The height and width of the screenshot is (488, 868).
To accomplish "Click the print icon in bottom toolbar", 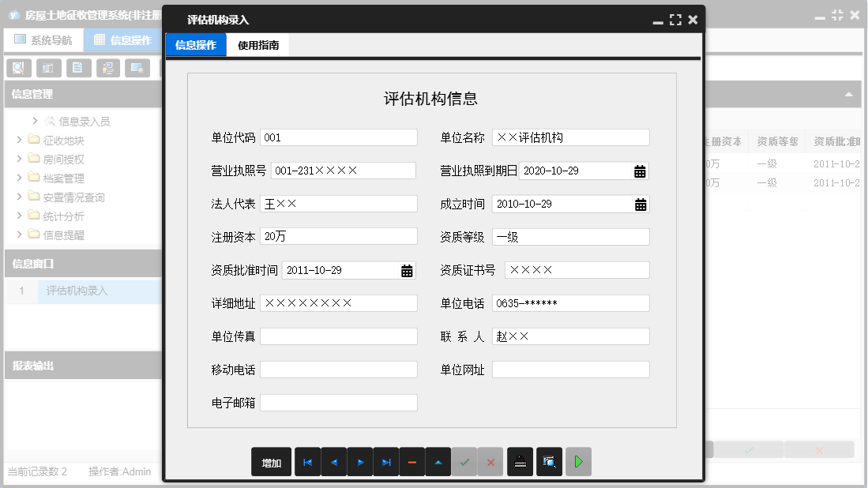I will tap(520, 463).
